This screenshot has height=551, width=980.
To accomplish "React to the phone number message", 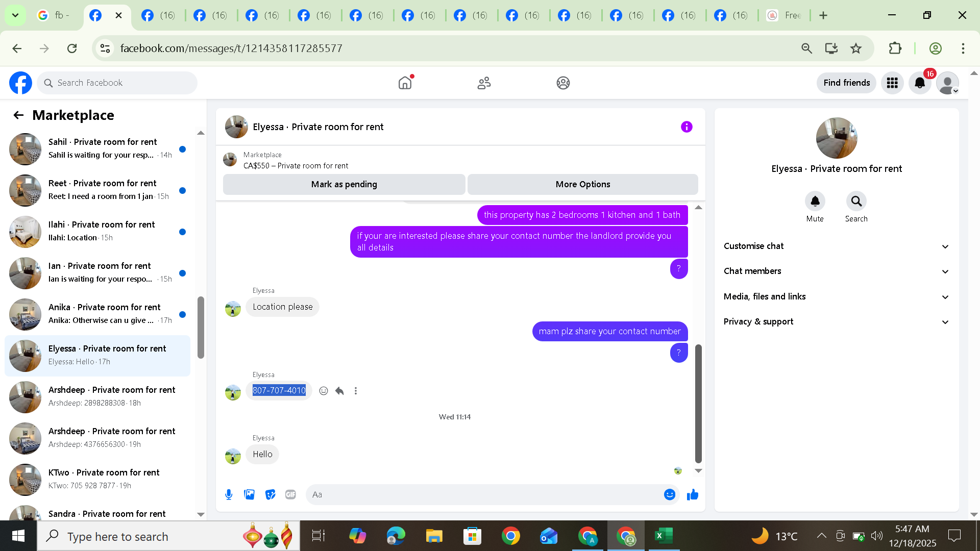I will 323,391.
